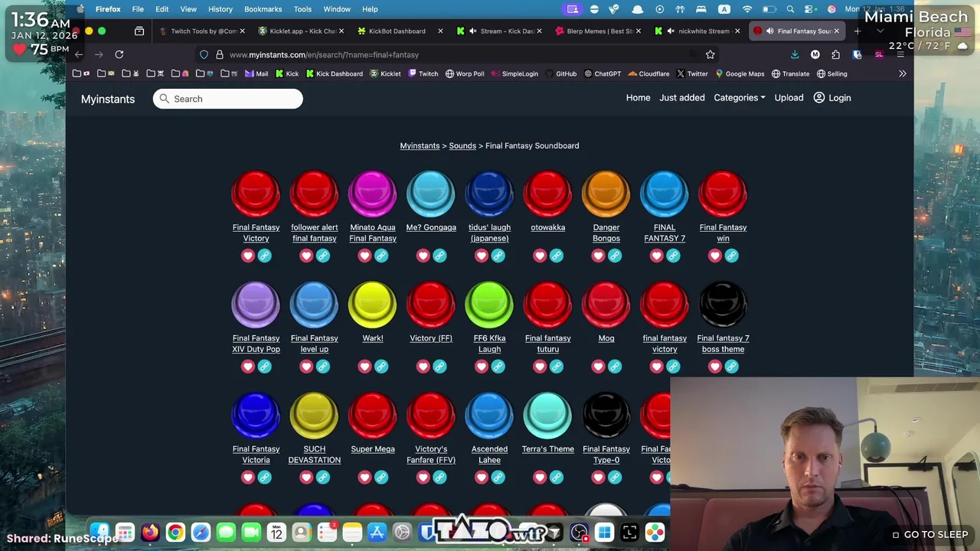Show more bookmarks toolbar overflow chevron
Image resolution: width=980 pixels, height=551 pixels.
point(902,73)
